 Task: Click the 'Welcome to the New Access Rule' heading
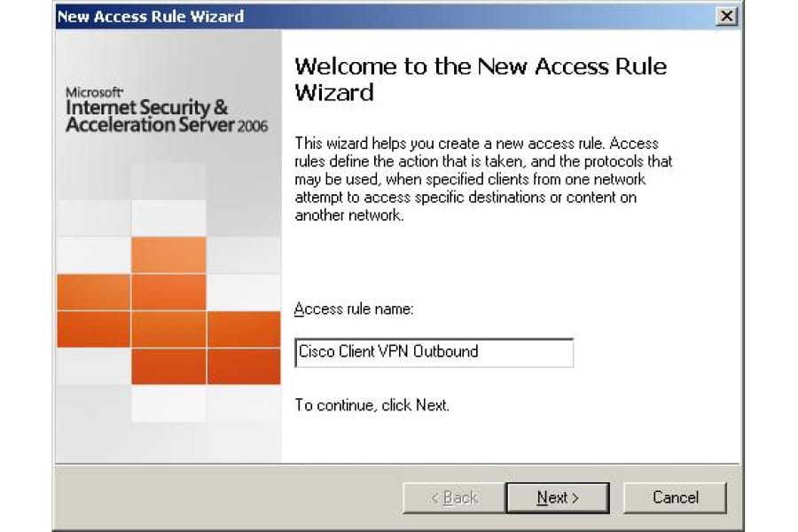[x=481, y=66]
